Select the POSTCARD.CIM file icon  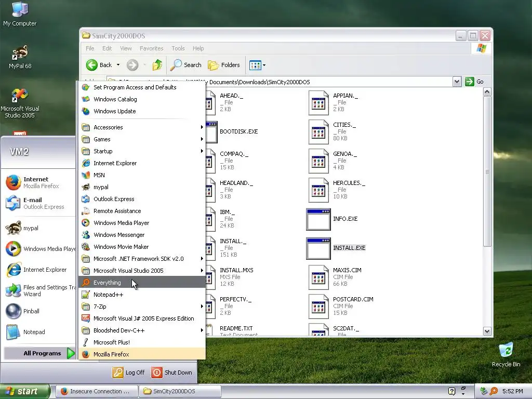318,307
